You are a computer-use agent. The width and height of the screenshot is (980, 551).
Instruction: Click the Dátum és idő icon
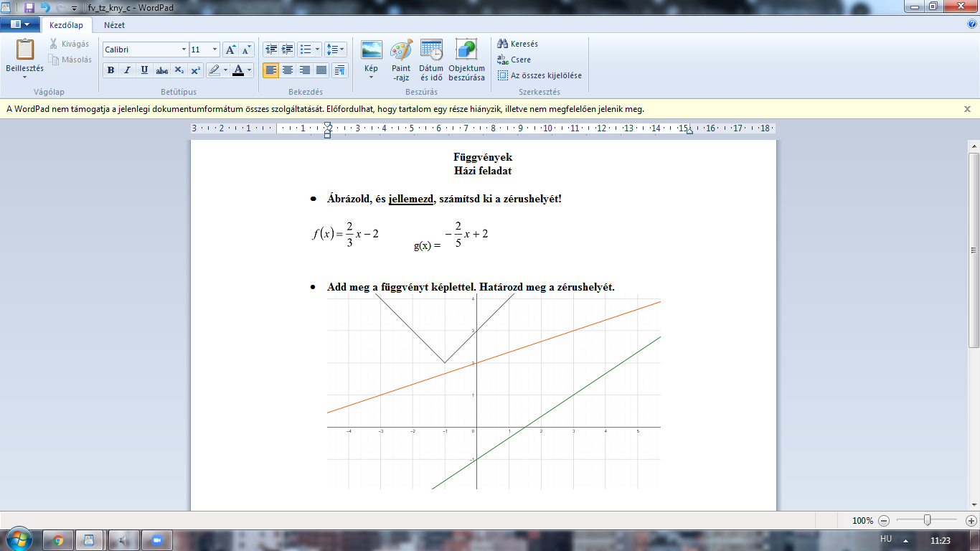(431, 52)
